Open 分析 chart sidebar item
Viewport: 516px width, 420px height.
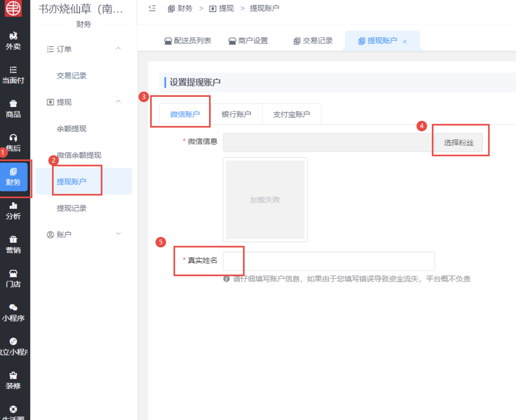(13, 211)
